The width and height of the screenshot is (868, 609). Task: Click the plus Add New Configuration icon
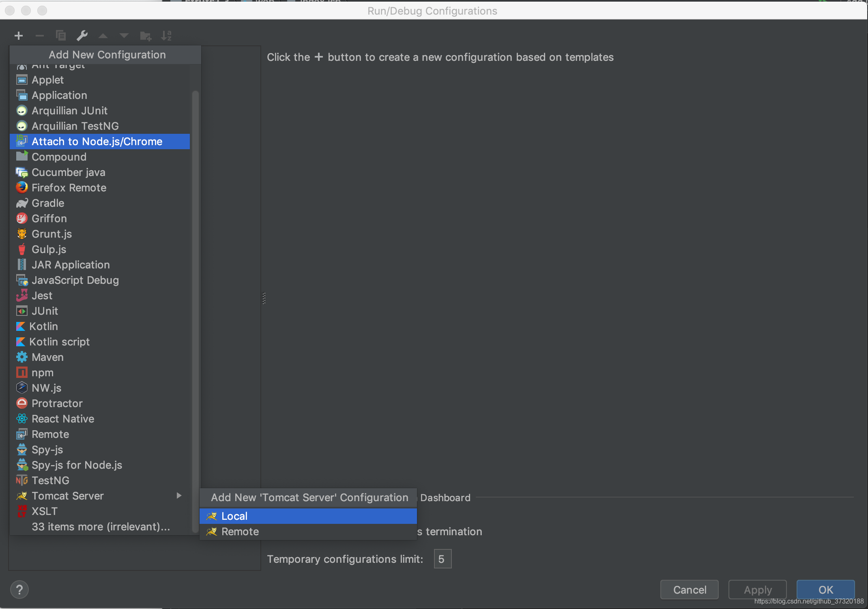19,36
